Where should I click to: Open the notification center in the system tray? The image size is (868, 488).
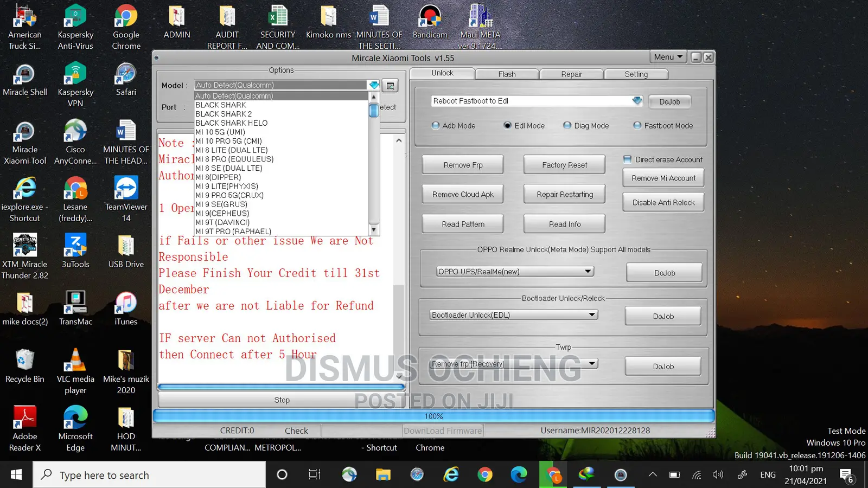pyautogui.click(x=846, y=476)
